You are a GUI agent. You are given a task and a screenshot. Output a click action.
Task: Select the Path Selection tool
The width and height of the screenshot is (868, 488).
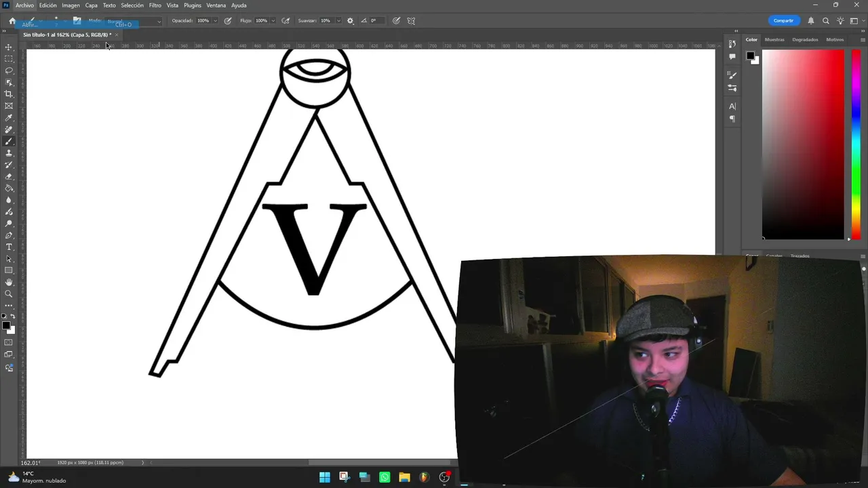coord(9,259)
